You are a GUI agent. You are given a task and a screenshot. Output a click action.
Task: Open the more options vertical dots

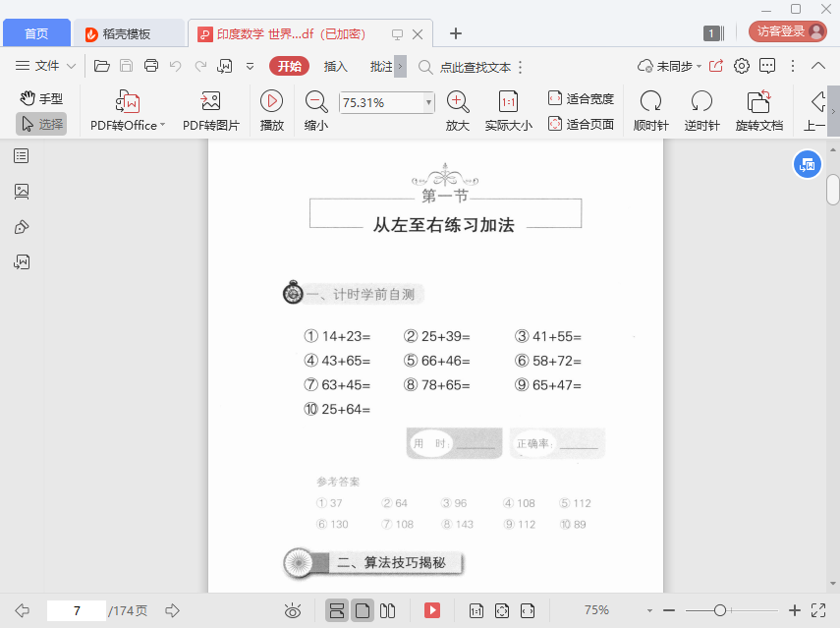[x=793, y=66]
